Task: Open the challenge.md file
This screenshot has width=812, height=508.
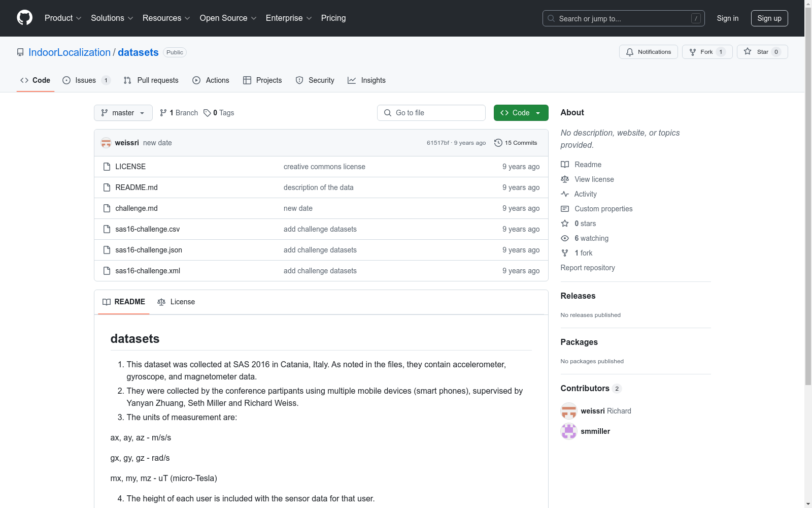Action: tap(137, 208)
